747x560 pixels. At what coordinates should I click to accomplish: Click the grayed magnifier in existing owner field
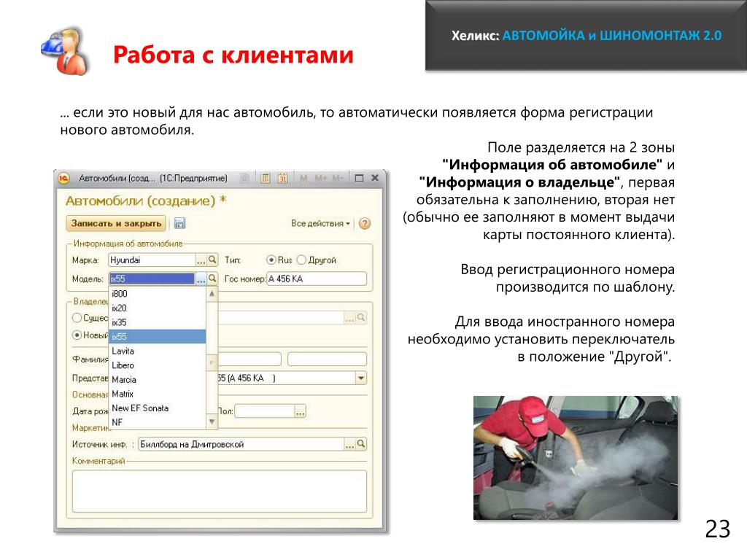pos(361,318)
